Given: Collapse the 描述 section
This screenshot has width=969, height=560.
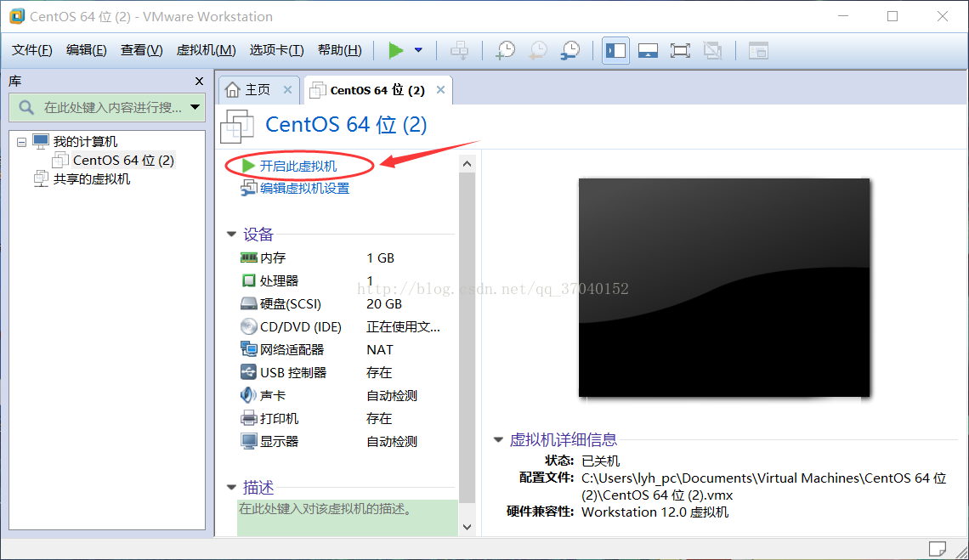Looking at the screenshot, I should coord(232,488).
